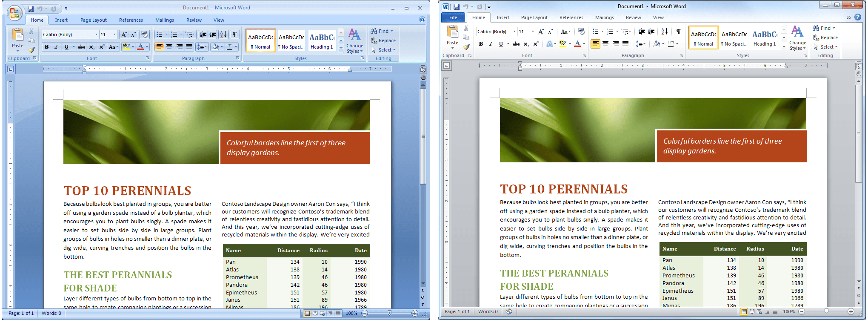Viewport: 868px width, 320px height.
Task: Open Line Spacing dropdown in left window
Action: (x=202, y=47)
